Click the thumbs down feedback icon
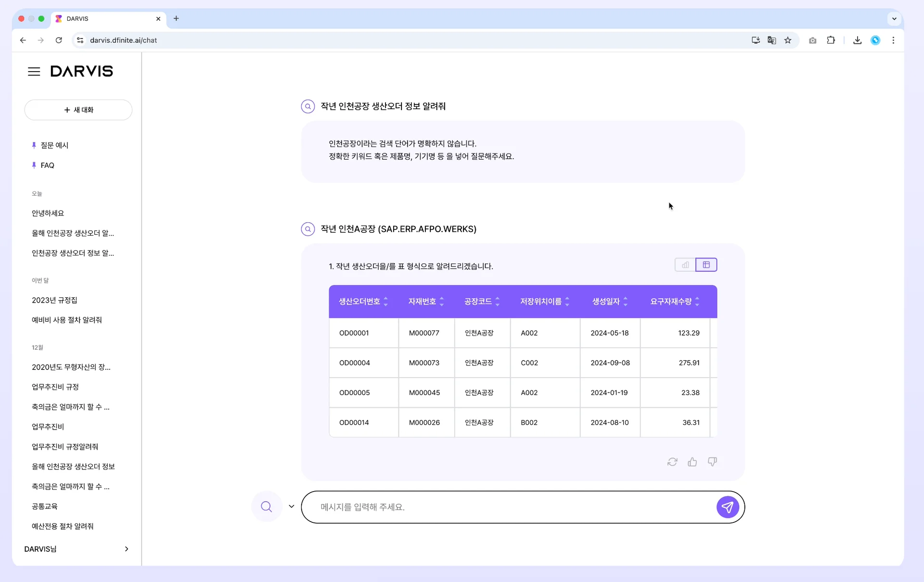The height and width of the screenshot is (582, 924). [x=712, y=462]
